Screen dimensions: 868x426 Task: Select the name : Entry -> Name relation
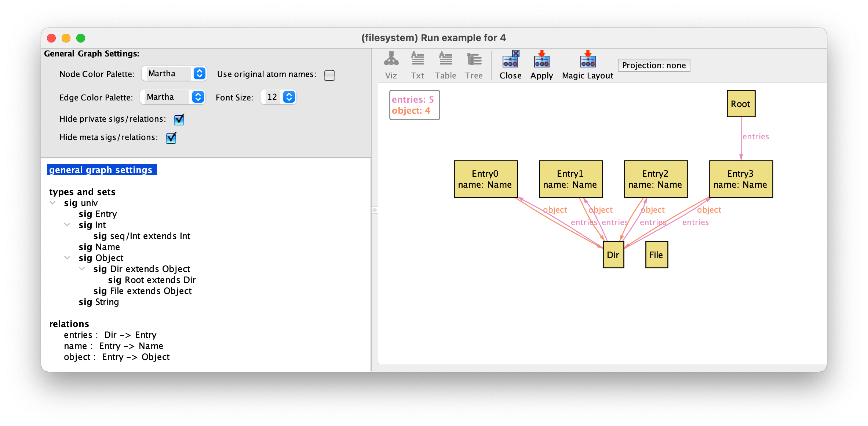tap(113, 346)
